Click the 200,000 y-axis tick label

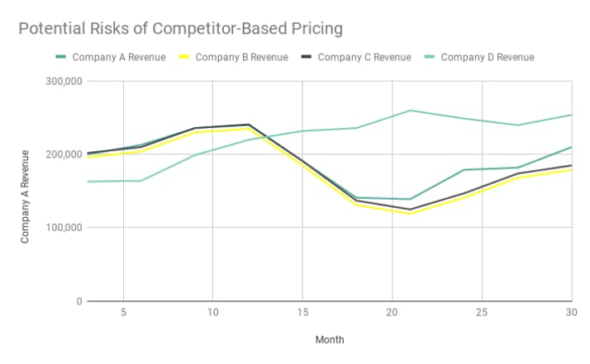[x=62, y=155]
